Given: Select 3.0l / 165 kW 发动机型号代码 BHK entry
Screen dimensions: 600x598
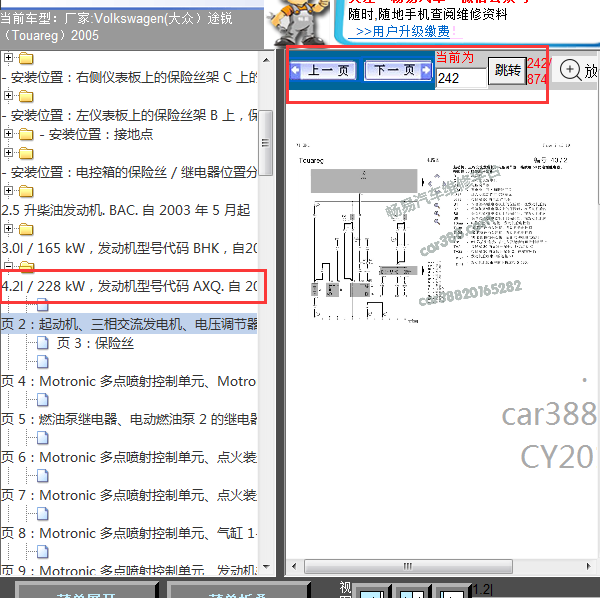Looking at the screenshot, I should [x=129, y=248].
